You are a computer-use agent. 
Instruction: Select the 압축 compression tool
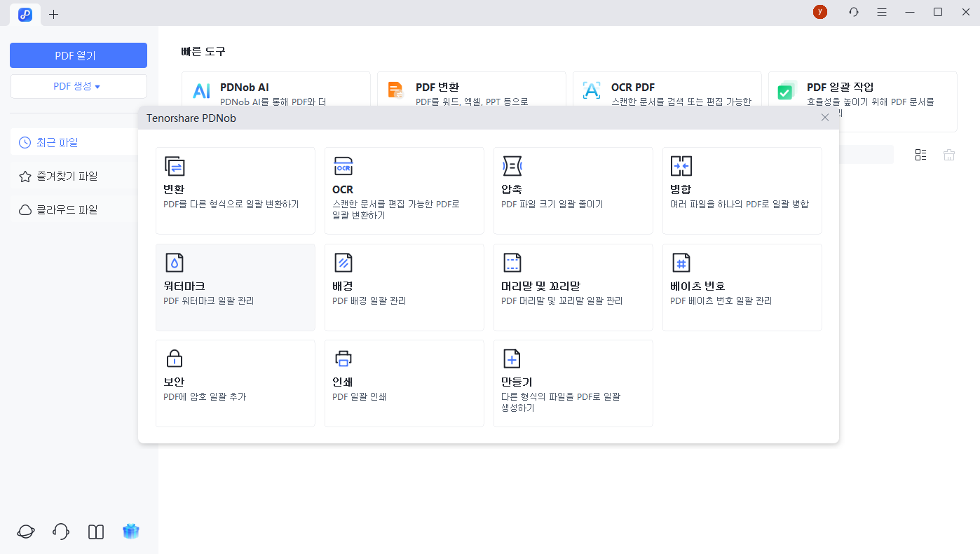pos(573,191)
